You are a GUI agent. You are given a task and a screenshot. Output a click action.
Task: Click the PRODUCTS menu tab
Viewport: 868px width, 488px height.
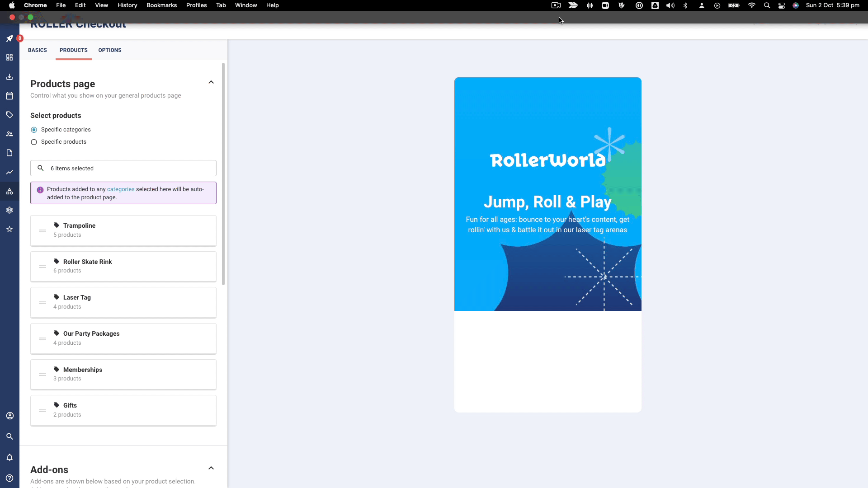coord(73,50)
